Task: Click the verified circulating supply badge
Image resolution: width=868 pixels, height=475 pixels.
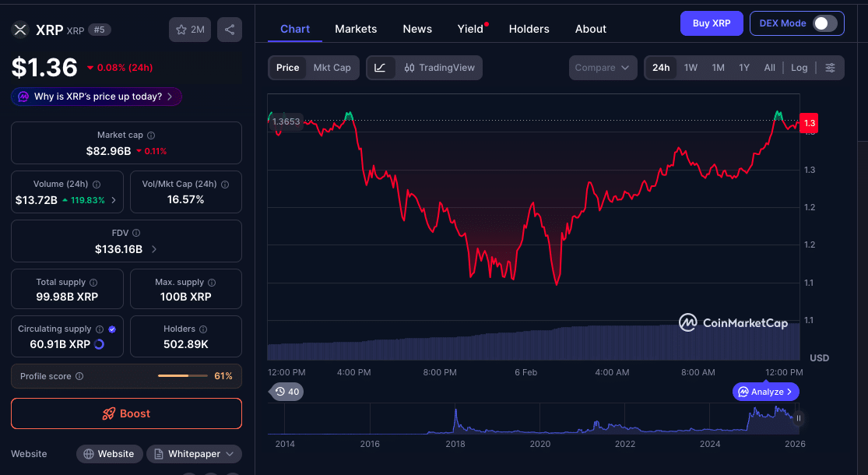Action: point(112,329)
